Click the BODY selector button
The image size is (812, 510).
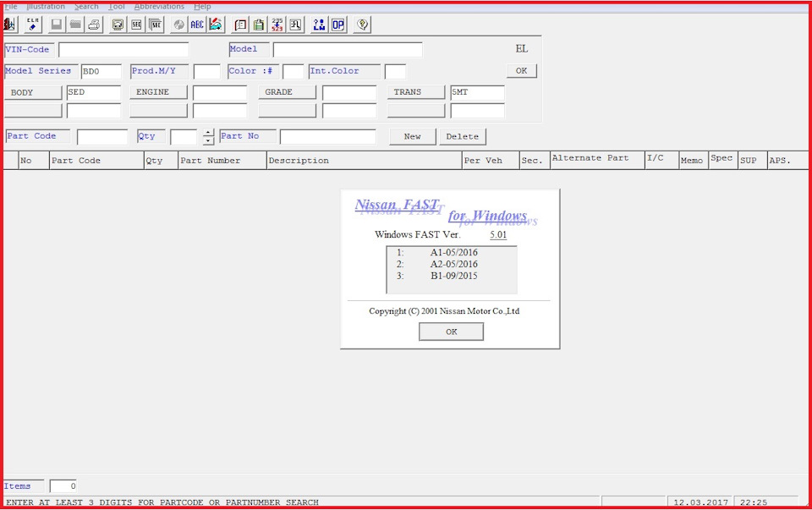click(33, 92)
